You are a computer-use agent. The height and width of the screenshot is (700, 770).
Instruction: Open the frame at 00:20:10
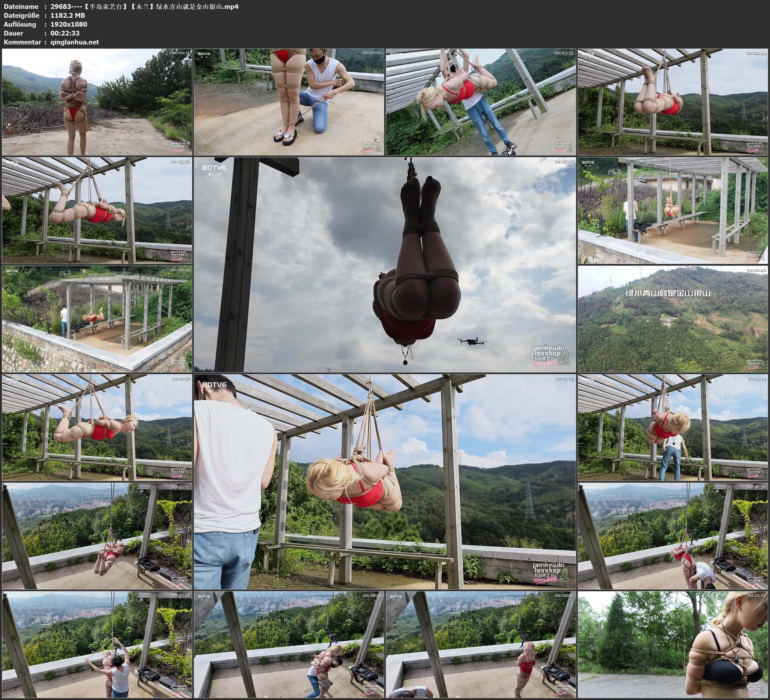coord(480,644)
